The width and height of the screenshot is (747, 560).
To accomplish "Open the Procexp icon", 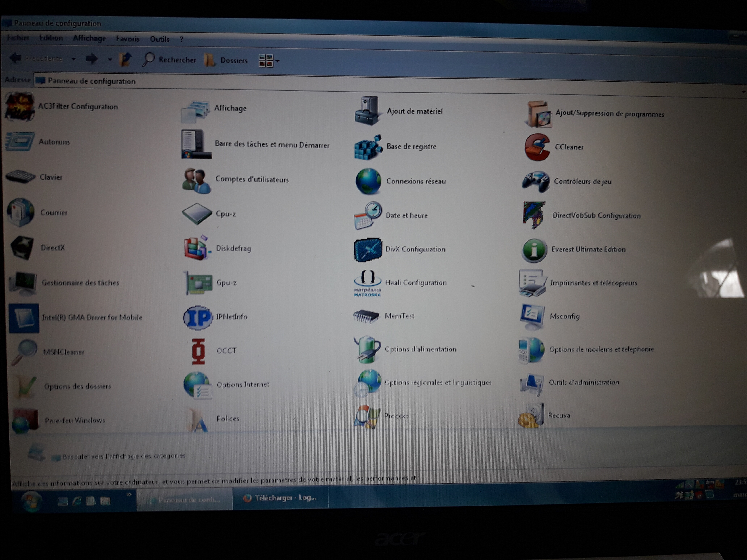I will 367,417.
